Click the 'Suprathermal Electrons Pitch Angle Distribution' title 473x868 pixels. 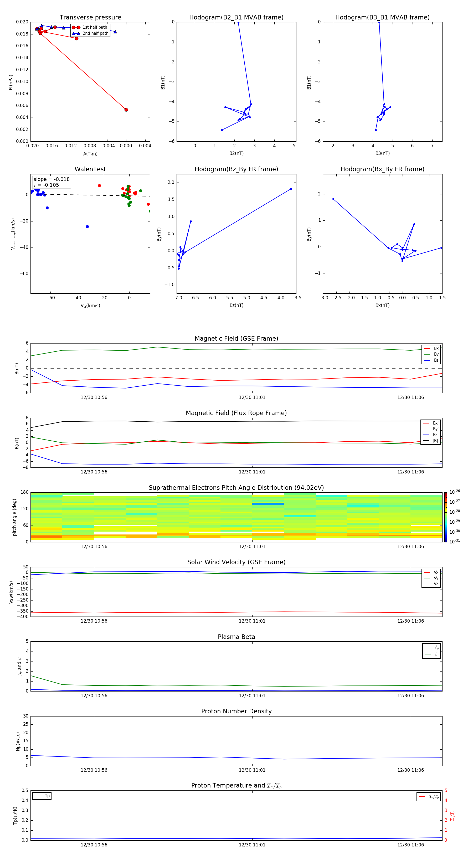[x=236, y=488]
